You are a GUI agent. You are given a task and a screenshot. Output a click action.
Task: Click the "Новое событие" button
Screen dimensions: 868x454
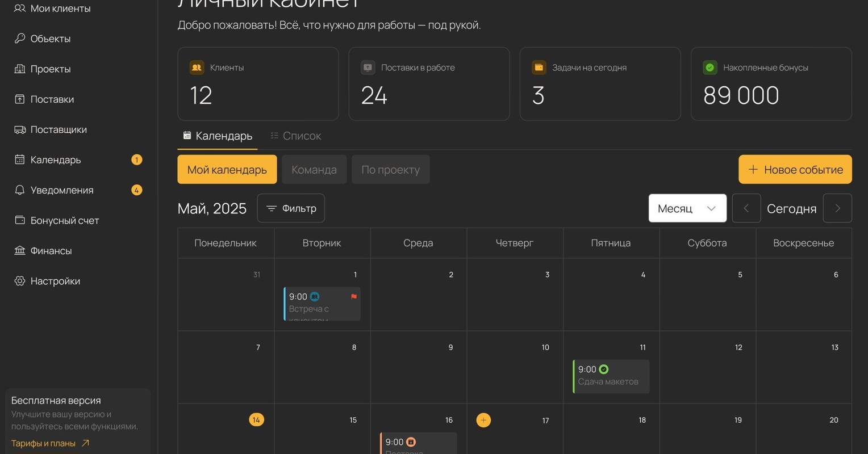click(795, 170)
